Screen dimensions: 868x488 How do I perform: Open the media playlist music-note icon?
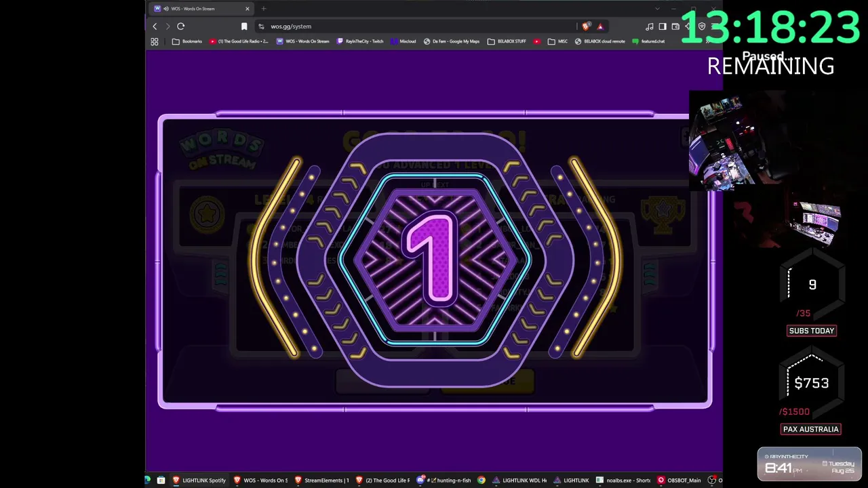[650, 26]
